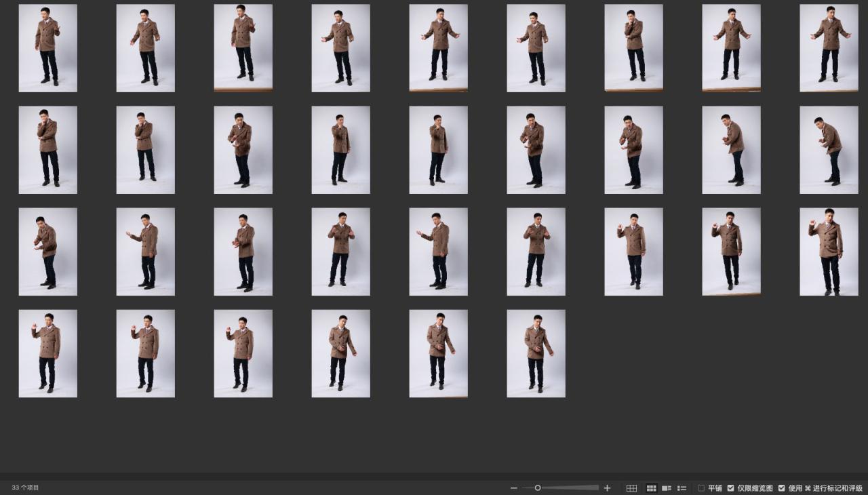868x495 pixels.
Task: Select the fourth photo in the third row
Action: pos(340,252)
